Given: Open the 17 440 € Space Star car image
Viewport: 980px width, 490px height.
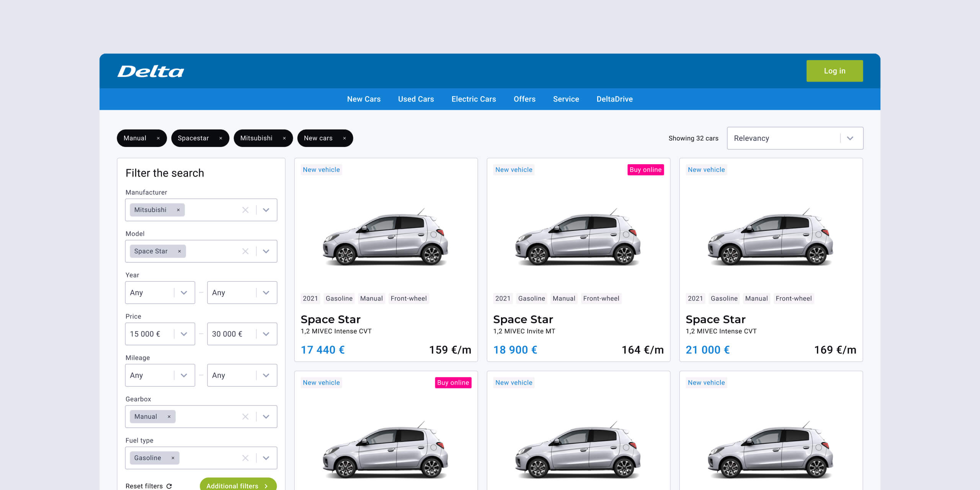Looking at the screenshot, I should pyautogui.click(x=386, y=237).
